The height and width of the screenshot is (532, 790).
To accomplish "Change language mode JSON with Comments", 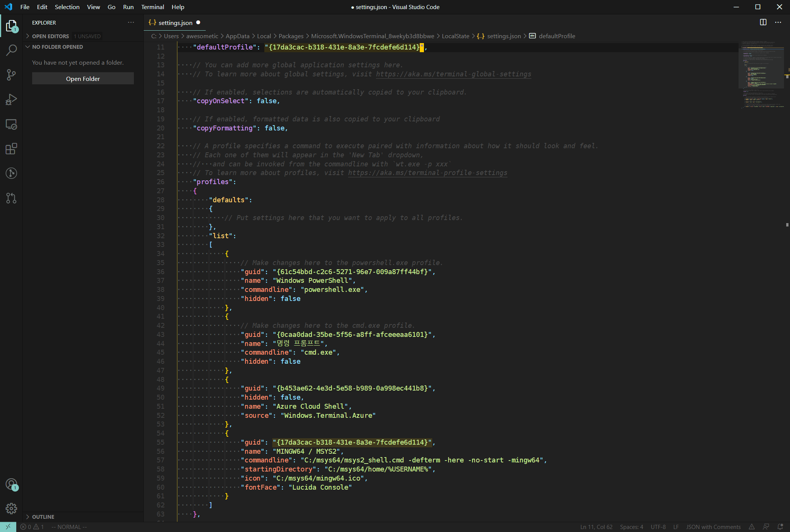I will [713, 527].
